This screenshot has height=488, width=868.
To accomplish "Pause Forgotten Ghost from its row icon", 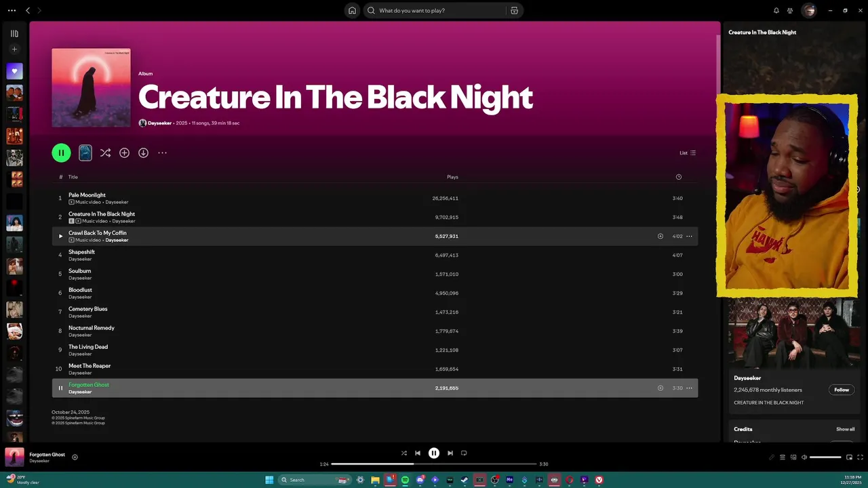I will [x=60, y=388].
